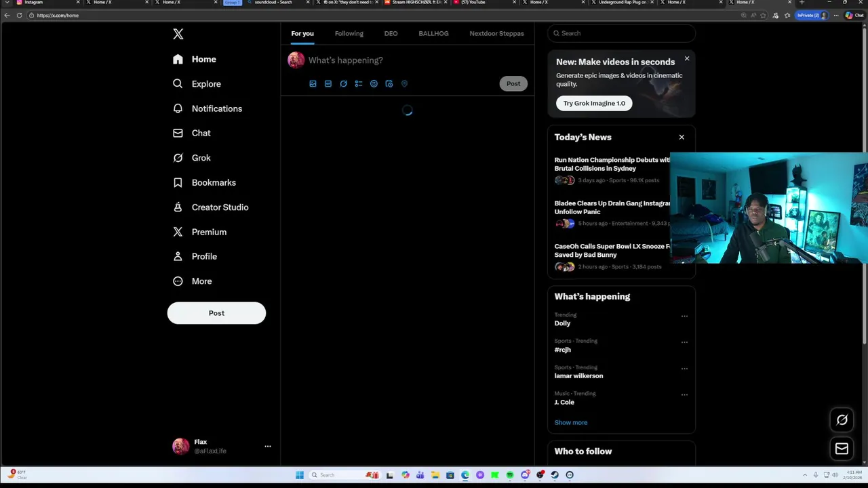The height and width of the screenshot is (488, 868).
Task: Open Chat in the left sidebar
Action: click(x=192, y=133)
